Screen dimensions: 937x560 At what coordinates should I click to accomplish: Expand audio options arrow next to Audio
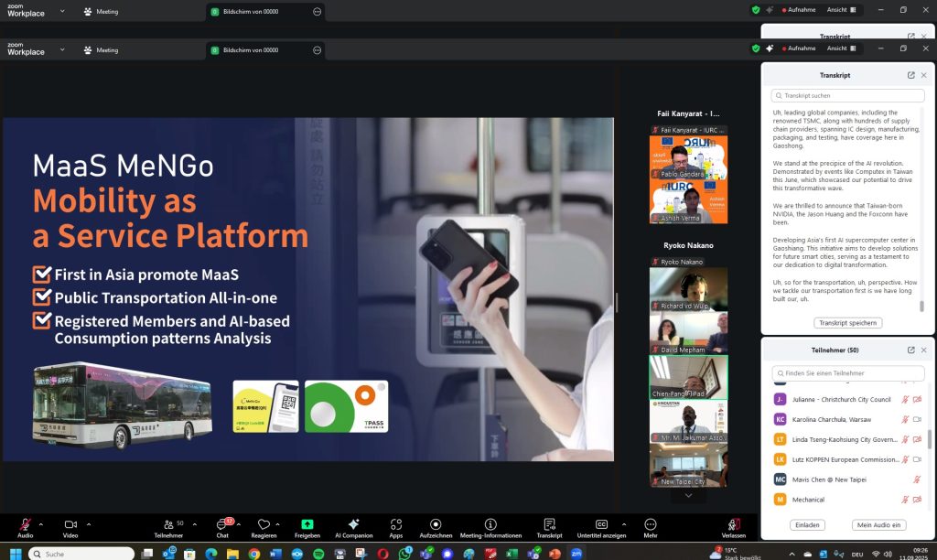tap(40, 524)
